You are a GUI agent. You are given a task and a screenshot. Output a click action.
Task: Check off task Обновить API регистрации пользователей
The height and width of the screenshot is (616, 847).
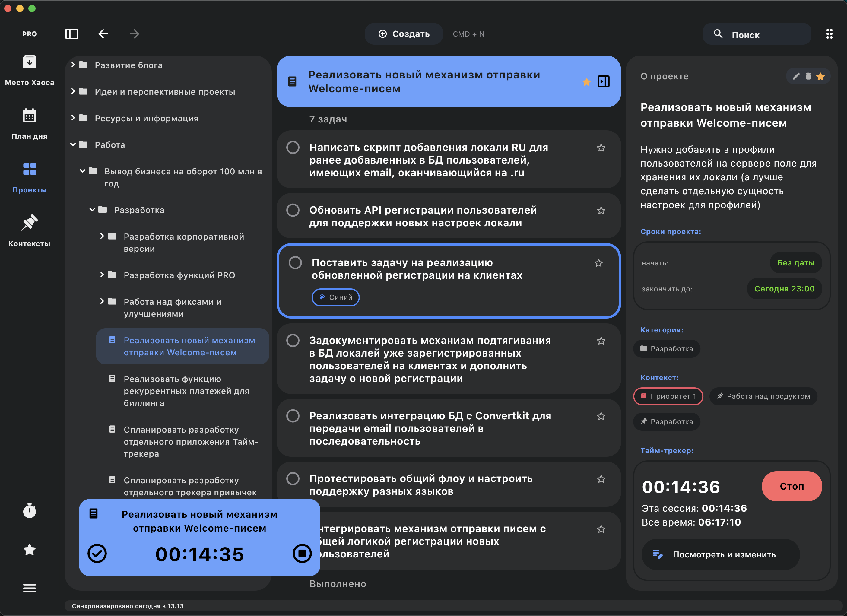293,210
